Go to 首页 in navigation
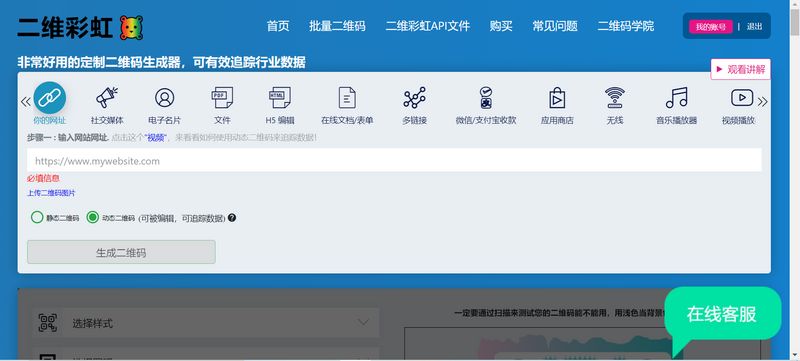The image size is (800, 361). click(278, 26)
